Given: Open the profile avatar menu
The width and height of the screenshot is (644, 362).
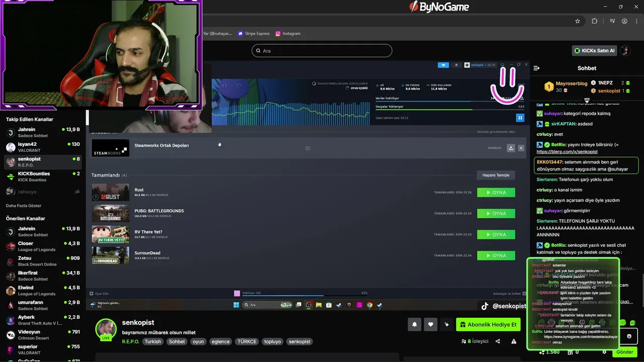Looking at the screenshot, I should [625, 51].
